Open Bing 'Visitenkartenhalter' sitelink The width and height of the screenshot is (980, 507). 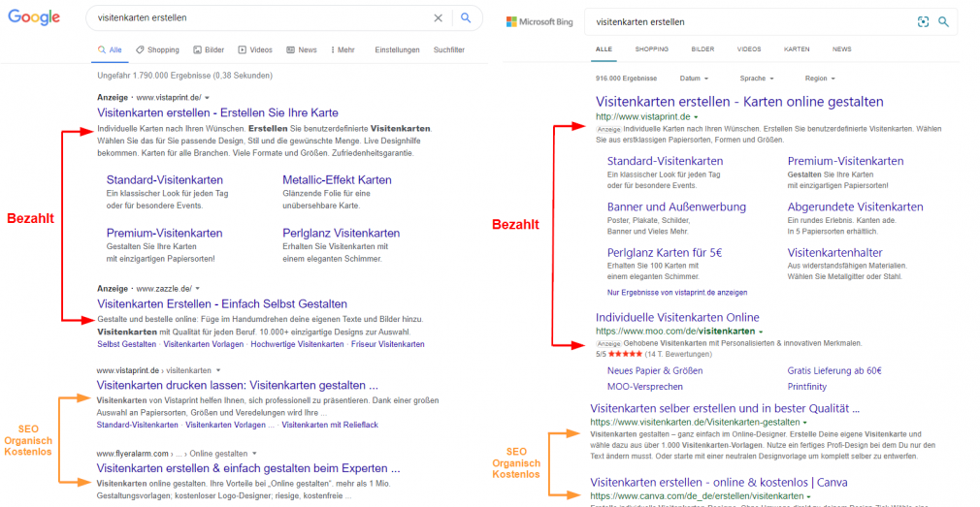[x=835, y=253]
